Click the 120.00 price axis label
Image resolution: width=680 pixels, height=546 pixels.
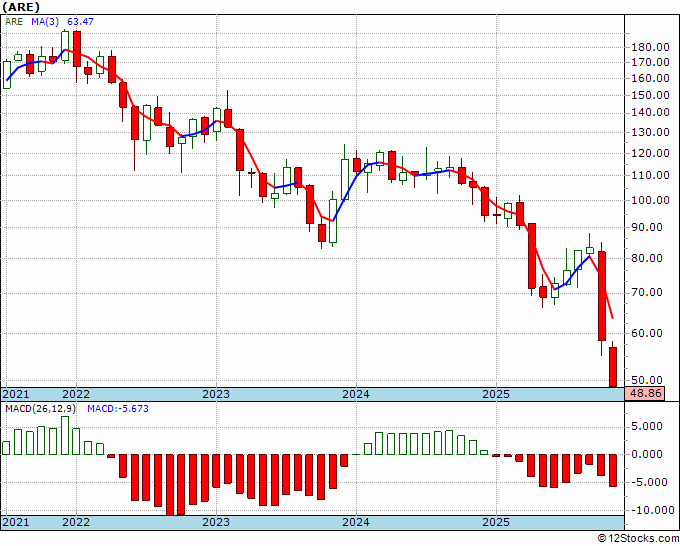coord(651,153)
